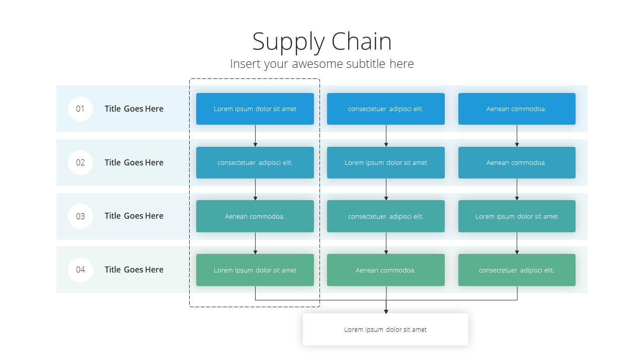This screenshot has width=644, height=362.
Task: Click green bottom-left 'Lorem ipsum dolor sit amet' box
Action: click(x=255, y=270)
